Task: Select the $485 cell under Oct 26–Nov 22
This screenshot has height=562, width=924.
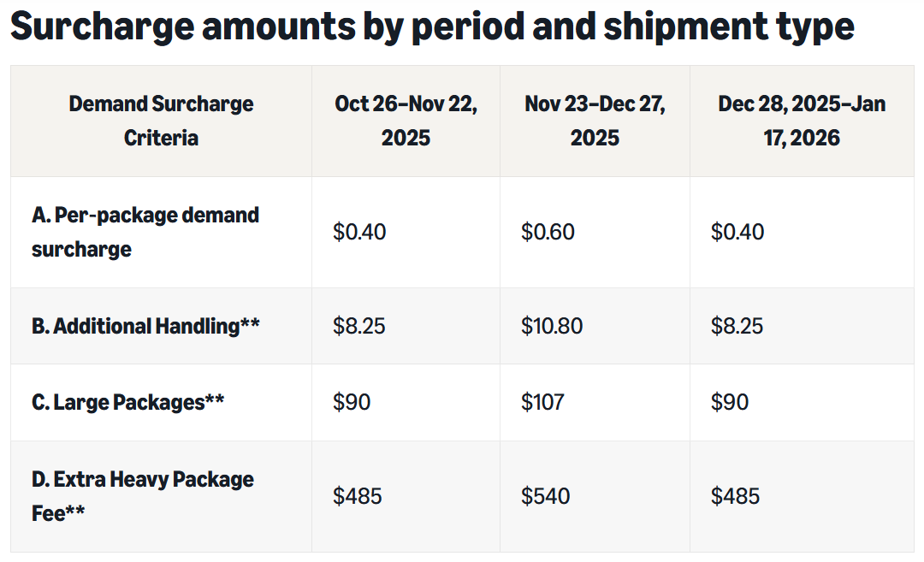Action: click(x=357, y=496)
